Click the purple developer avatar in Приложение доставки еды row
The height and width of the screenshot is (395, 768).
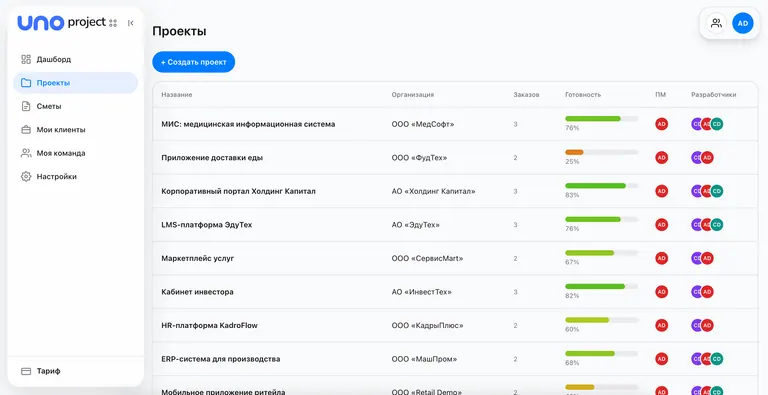696,157
